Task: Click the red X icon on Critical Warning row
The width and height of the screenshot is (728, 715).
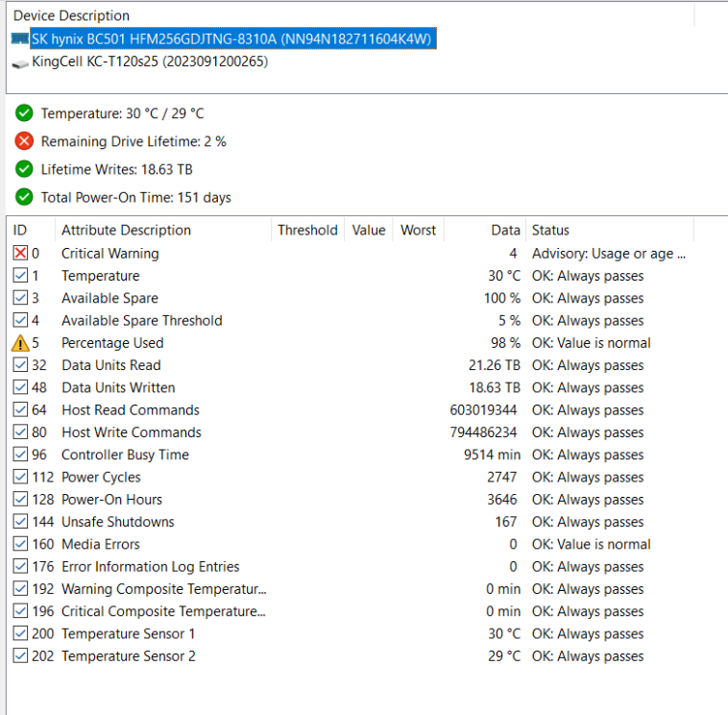Action: 20,253
